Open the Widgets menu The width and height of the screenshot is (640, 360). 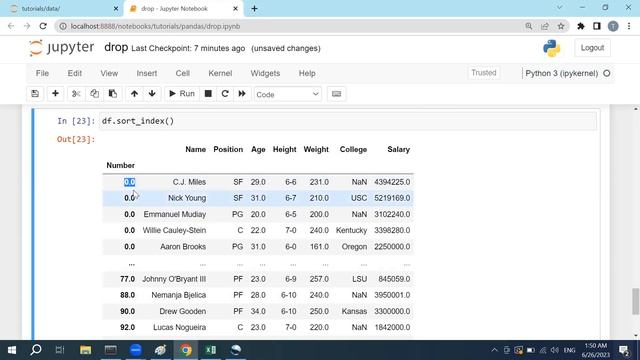pos(265,73)
